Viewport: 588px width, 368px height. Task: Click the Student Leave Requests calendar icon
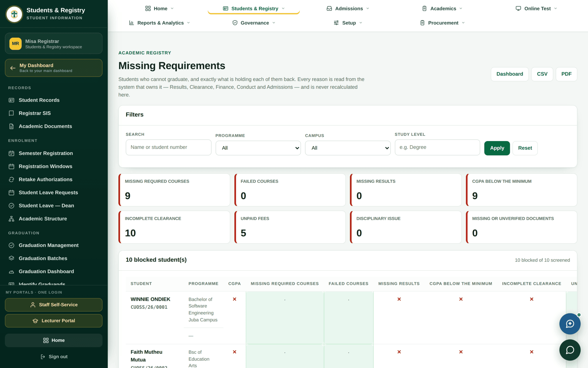[11, 193]
